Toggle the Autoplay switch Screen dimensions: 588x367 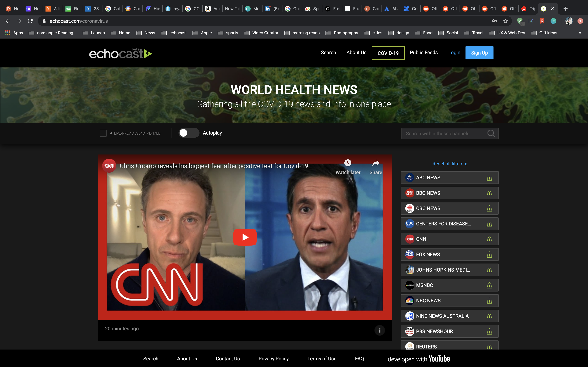[189, 133]
